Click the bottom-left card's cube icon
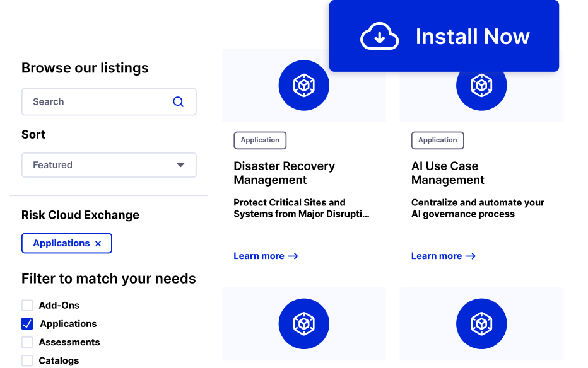Viewport: 588px width, 368px height. 303,324
